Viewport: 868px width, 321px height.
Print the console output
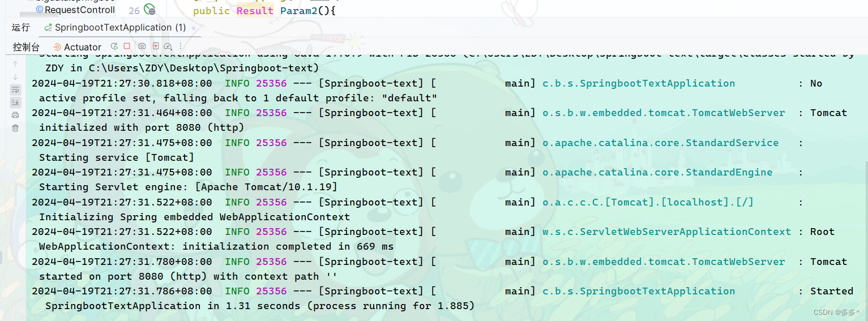(15, 115)
